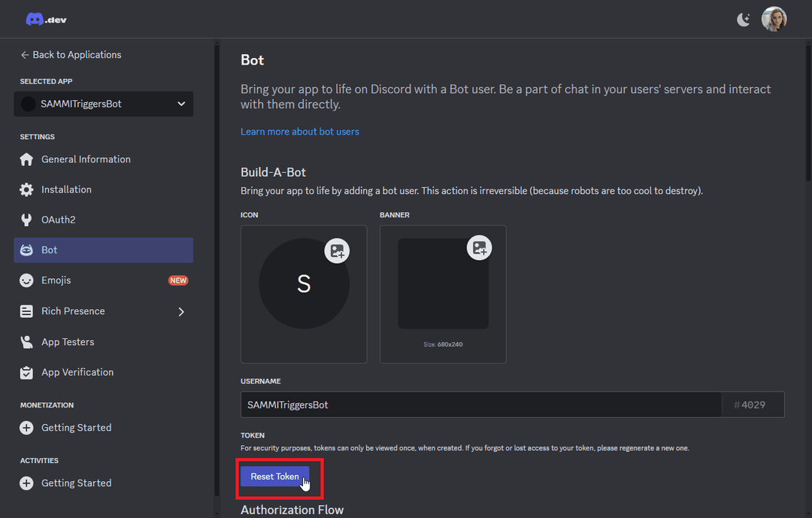Open the user profile avatar menu
This screenshot has height=518, width=812.
(774, 19)
